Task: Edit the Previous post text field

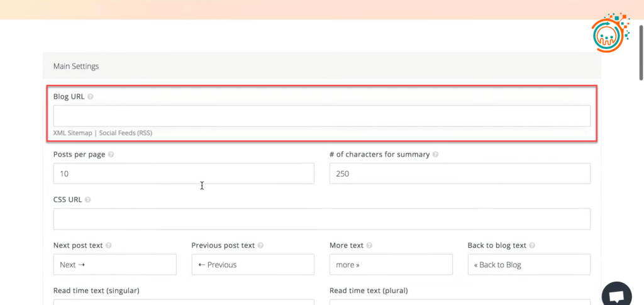Action: (x=253, y=265)
